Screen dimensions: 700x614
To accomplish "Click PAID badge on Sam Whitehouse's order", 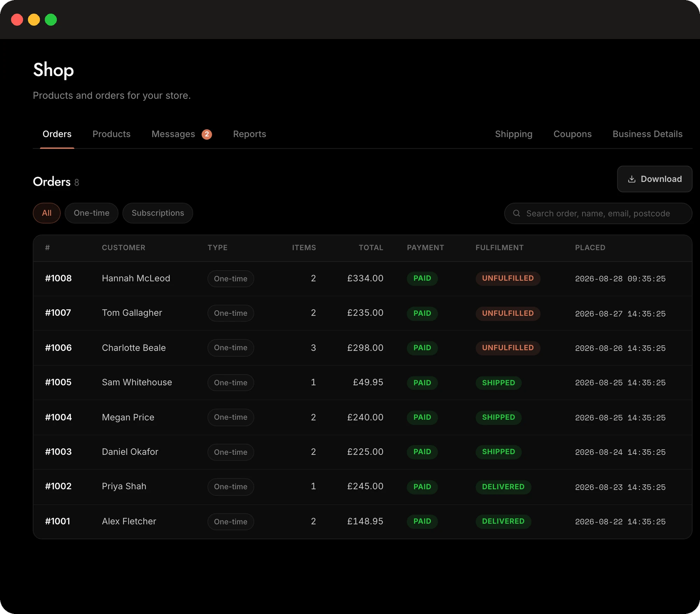I will (x=422, y=382).
